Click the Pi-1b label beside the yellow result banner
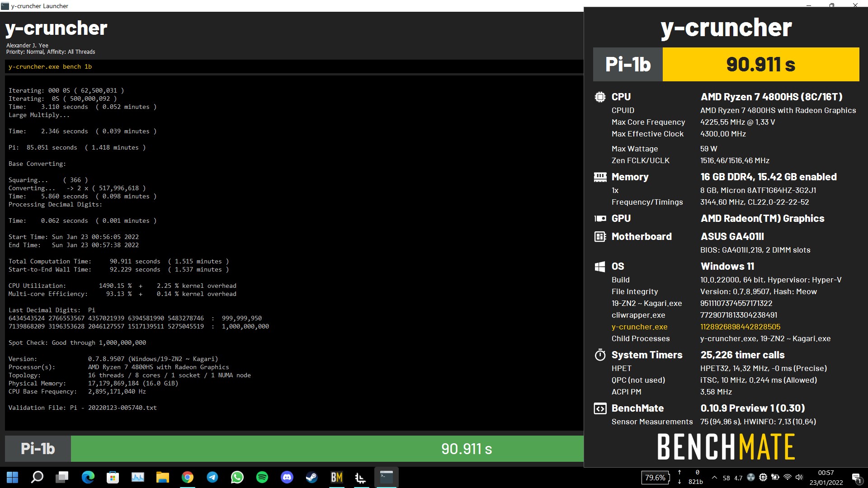 point(628,64)
